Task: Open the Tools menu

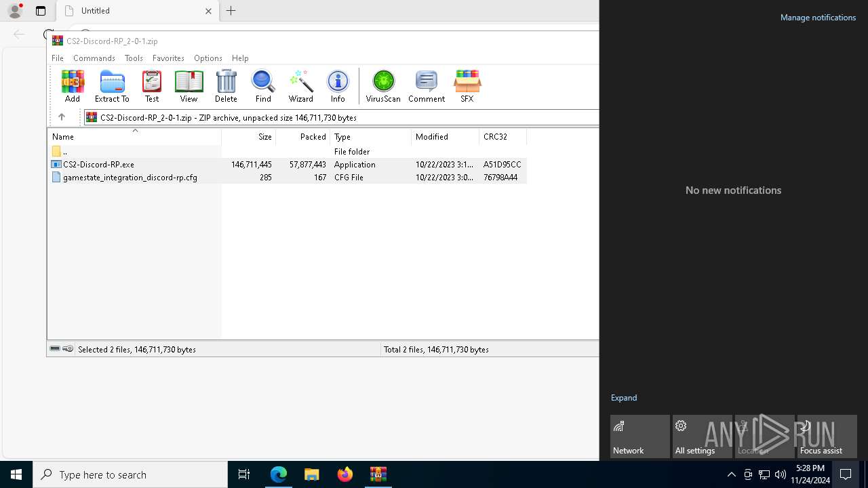Action: tap(134, 58)
